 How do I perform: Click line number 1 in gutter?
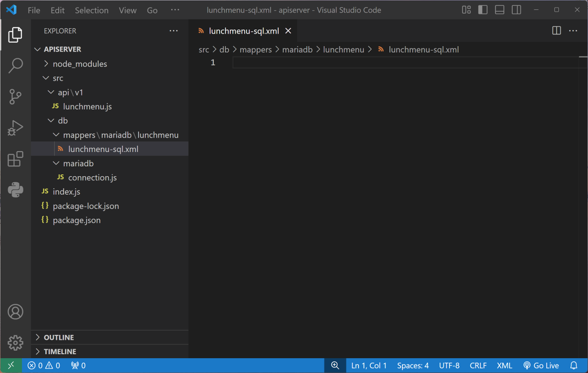(x=213, y=62)
